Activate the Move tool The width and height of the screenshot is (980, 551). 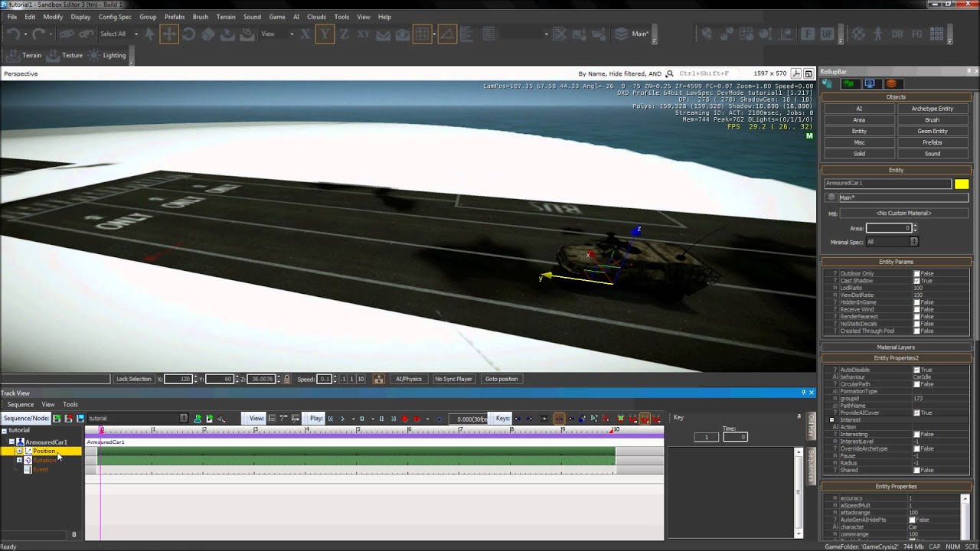[x=169, y=34]
